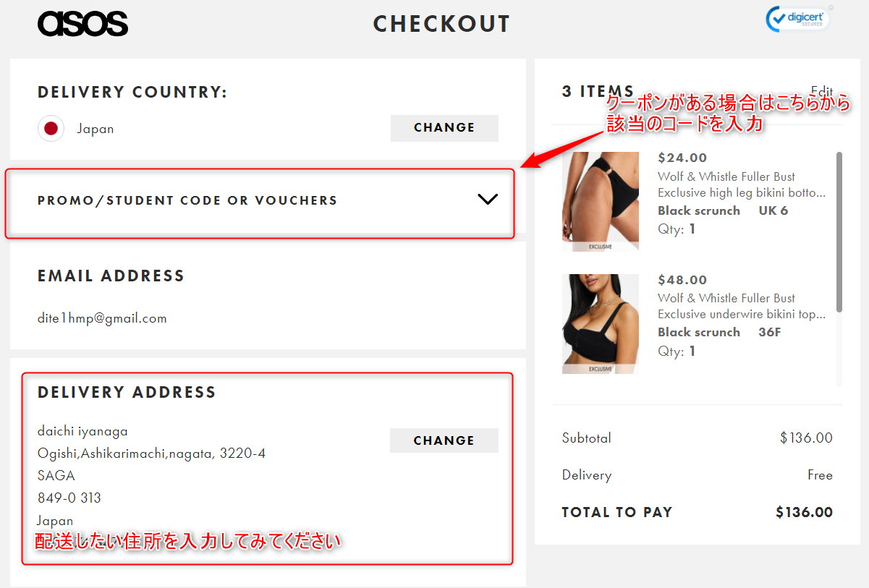Click the Checkout page title

pyautogui.click(x=441, y=24)
